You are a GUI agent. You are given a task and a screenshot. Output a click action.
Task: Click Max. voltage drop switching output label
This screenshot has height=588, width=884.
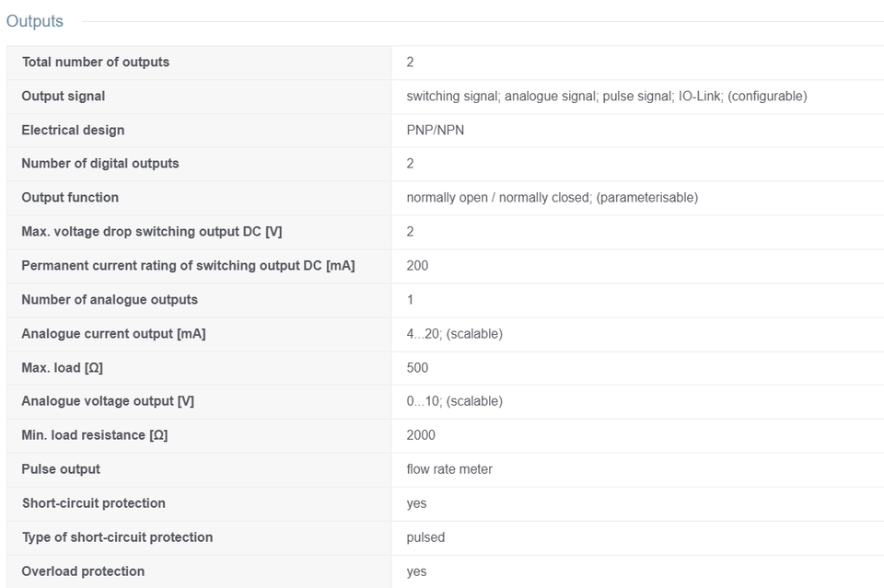point(152,232)
